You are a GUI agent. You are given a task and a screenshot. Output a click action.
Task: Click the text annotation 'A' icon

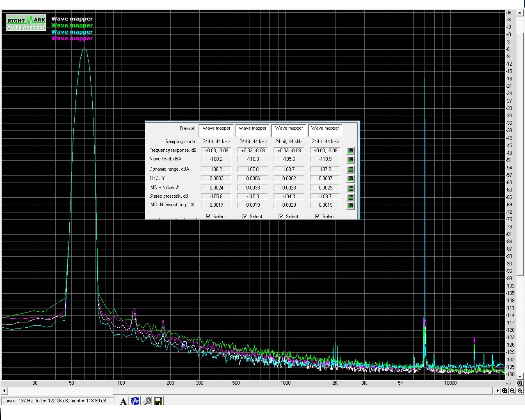[123, 401]
